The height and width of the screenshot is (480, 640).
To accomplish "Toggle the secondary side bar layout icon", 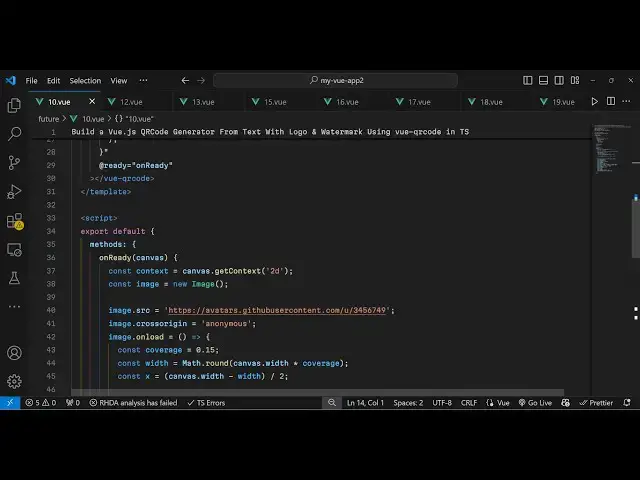I will click(x=559, y=80).
